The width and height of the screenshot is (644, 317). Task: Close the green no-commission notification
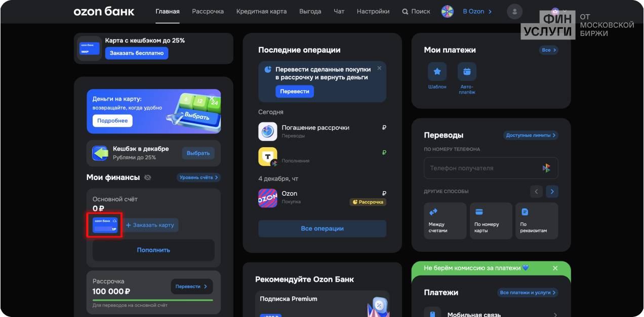[x=555, y=268]
